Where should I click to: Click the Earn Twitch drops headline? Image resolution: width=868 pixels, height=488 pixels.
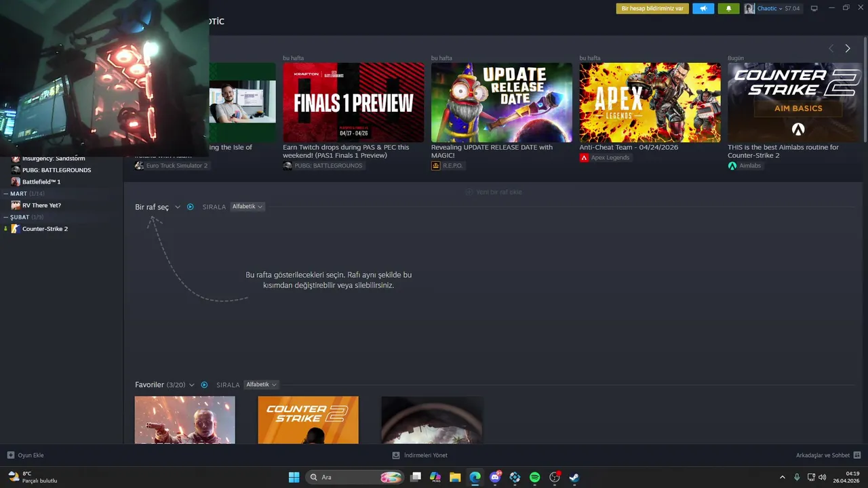(x=346, y=151)
